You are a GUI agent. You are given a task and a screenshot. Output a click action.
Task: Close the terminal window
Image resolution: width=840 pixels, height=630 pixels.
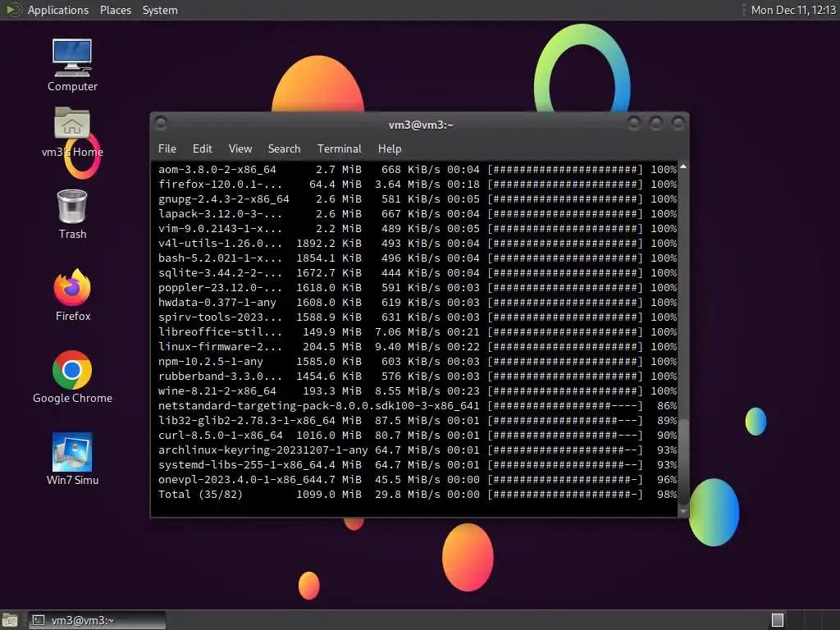678,124
